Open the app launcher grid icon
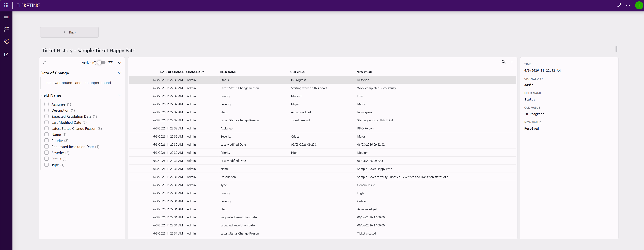The image size is (644, 250). pos(6,5)
